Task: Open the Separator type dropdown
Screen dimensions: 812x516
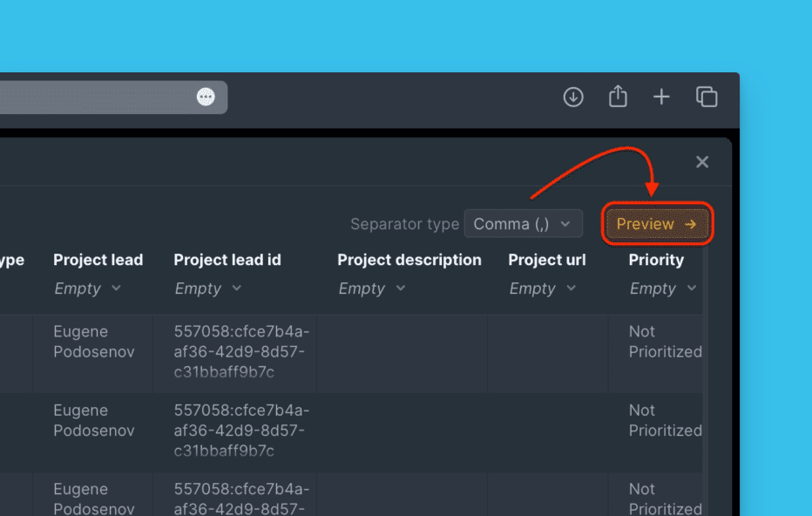Action: point(523,224)
